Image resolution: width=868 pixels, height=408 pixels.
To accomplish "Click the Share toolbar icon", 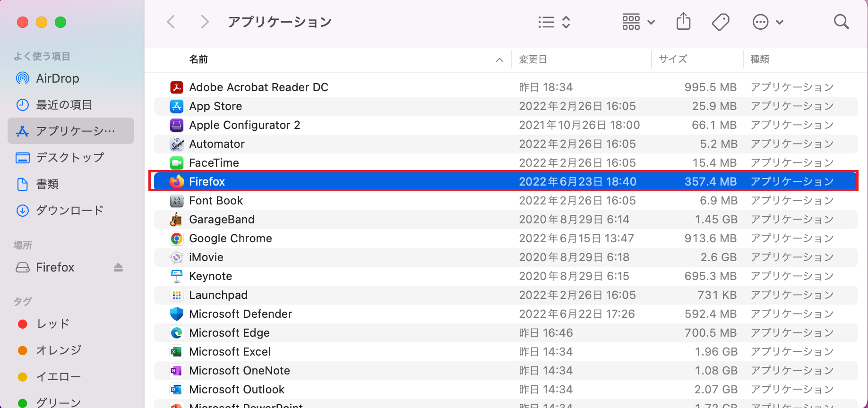I will 683,21.
